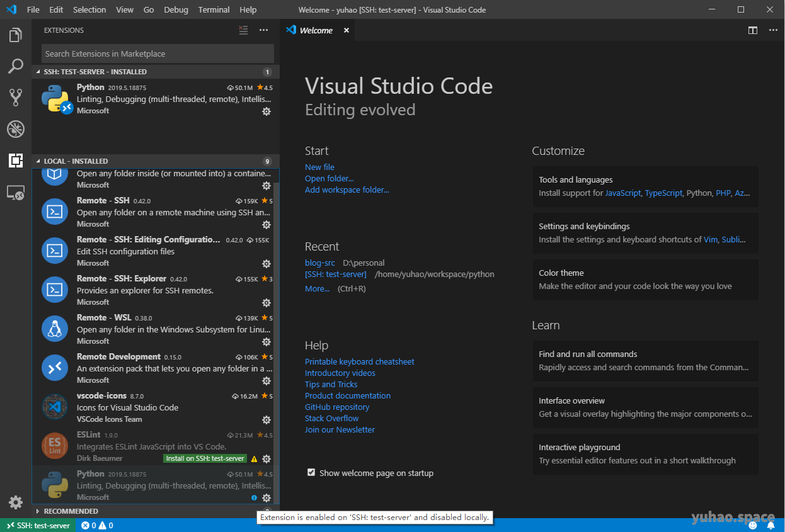Click the Search Extensions in Marketplace field
The image size is (785, 532).
[158, 54]
